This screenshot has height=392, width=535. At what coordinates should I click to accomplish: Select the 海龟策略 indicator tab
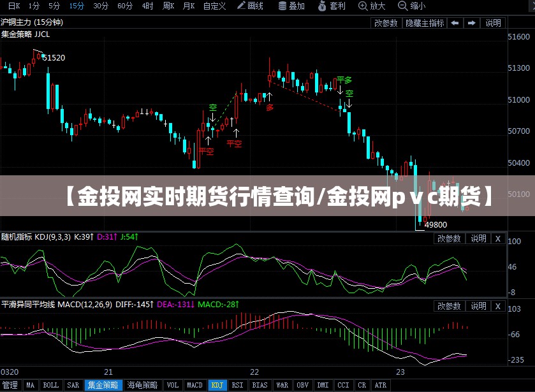[x=142, y=385]
